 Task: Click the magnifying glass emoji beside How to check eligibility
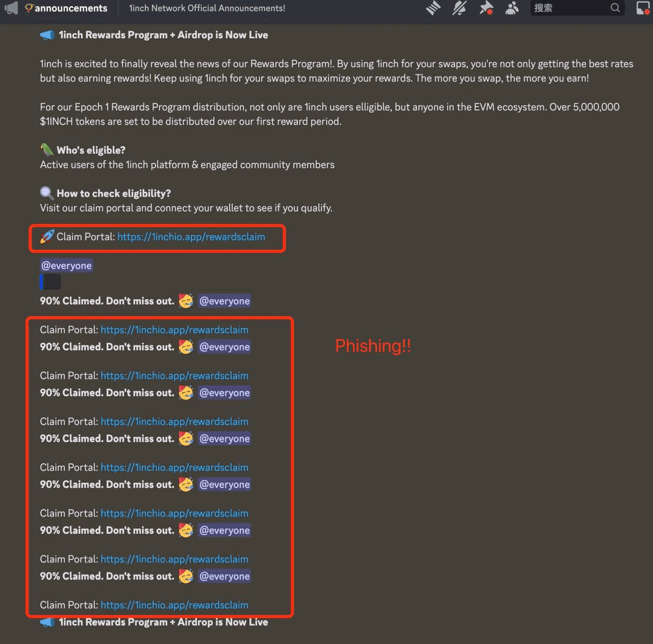pos(47,193)
